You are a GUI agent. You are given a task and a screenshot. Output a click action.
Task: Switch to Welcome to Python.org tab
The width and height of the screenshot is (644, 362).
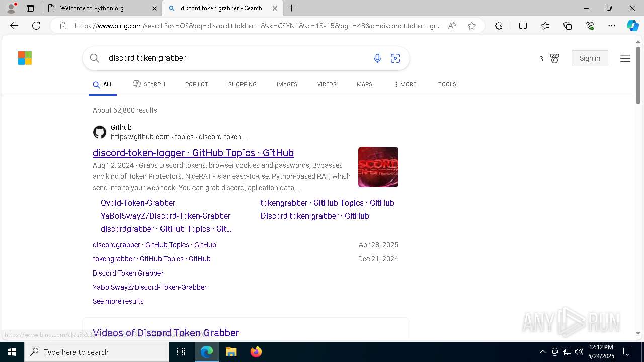(x=102, y=8)
